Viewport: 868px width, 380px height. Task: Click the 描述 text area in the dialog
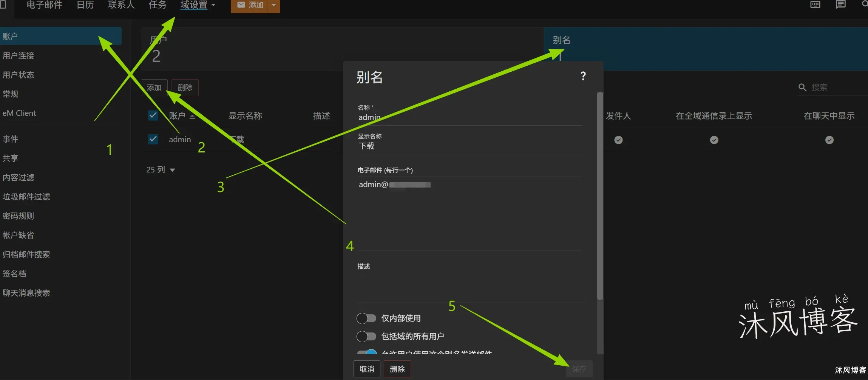(x=470, y=288)
